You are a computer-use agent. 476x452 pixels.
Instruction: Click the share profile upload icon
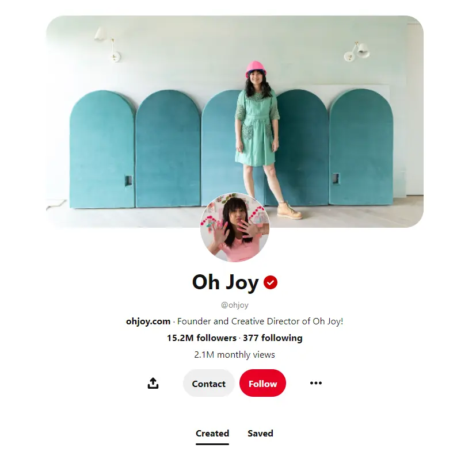coord(153,383)
